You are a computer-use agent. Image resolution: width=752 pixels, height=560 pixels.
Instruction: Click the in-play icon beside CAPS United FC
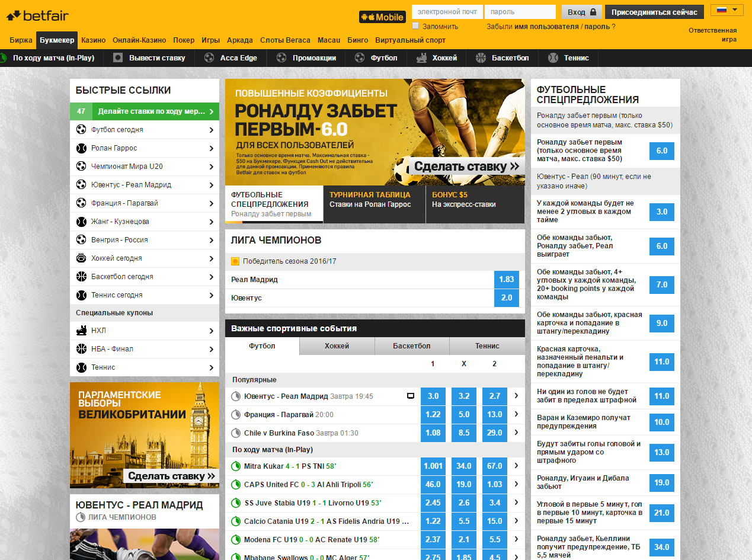(236, 485)
